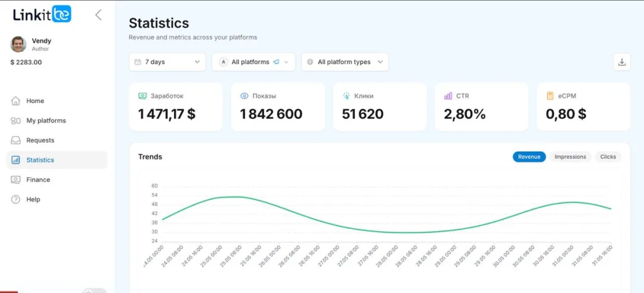This screenshot has width=644, height=293.
Task: Open the 7 days period dropdown
Action: 167,62
